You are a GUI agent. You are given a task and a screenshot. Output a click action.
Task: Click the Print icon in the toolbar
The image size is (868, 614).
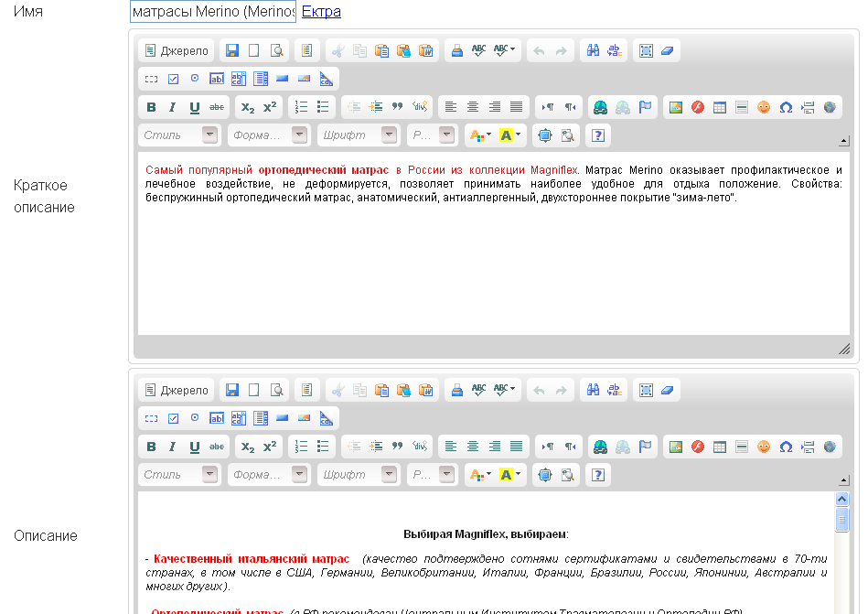456,50
